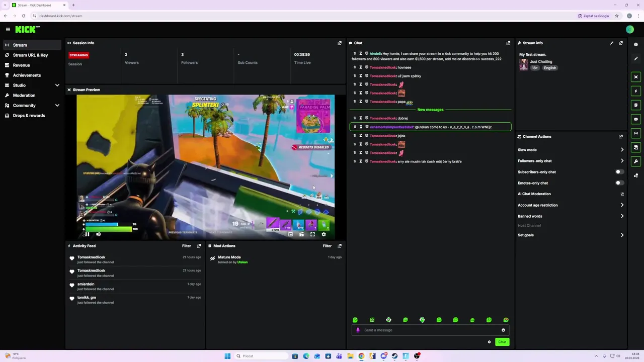The width and height of the screenshot is (644, 362).
Task: Toggle Subscribers-only chat switch
Action: tap(619, 172)
